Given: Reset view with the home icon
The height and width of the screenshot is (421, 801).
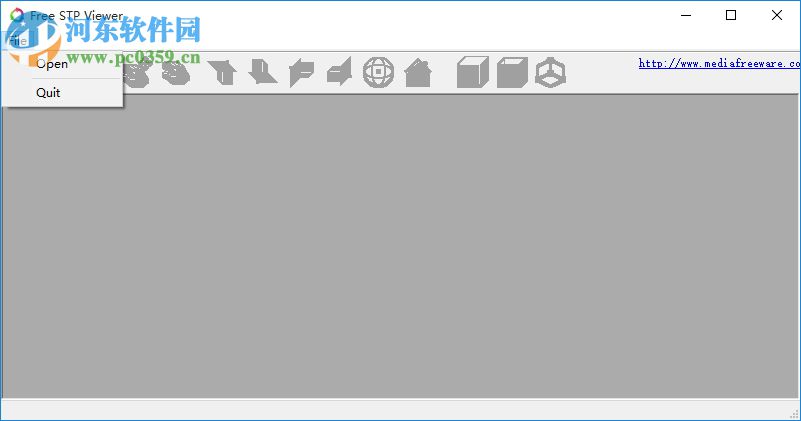Looking at the screenshot, I should click(x=418, y=73).
